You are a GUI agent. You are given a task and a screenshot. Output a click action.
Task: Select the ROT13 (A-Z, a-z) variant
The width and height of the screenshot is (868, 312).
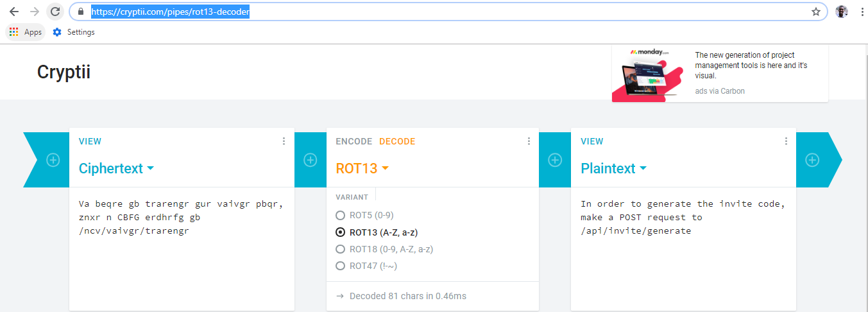[x=377, y=232]
